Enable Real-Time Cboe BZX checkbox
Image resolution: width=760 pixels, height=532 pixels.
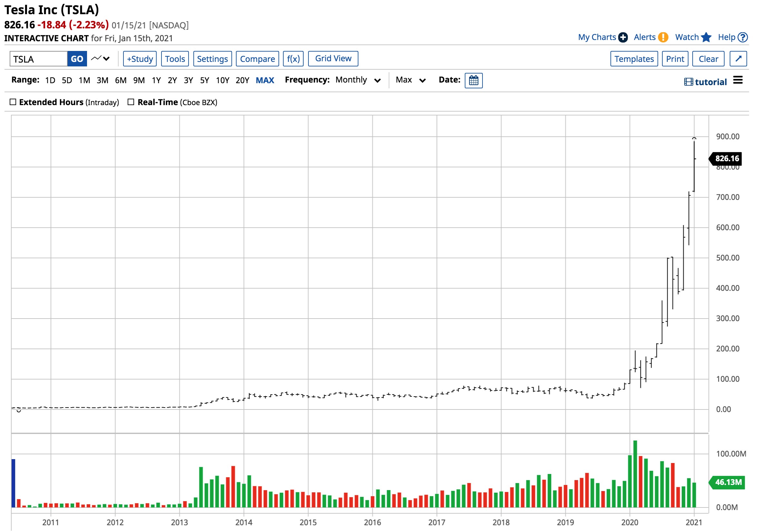131,102
